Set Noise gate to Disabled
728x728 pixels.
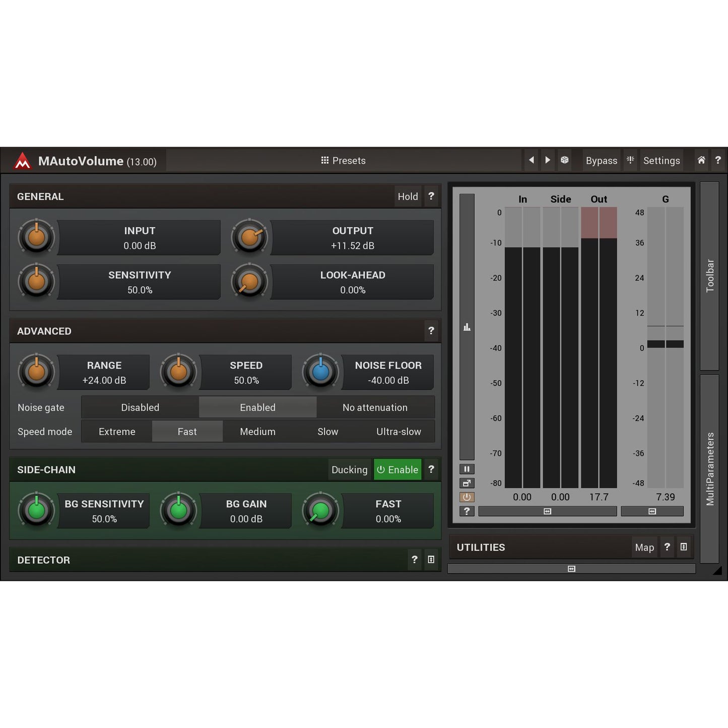click(x=140, y=407)
